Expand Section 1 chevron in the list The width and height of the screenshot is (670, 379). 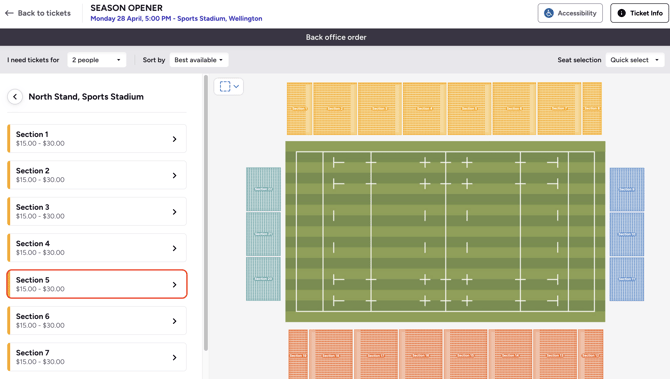174,139
